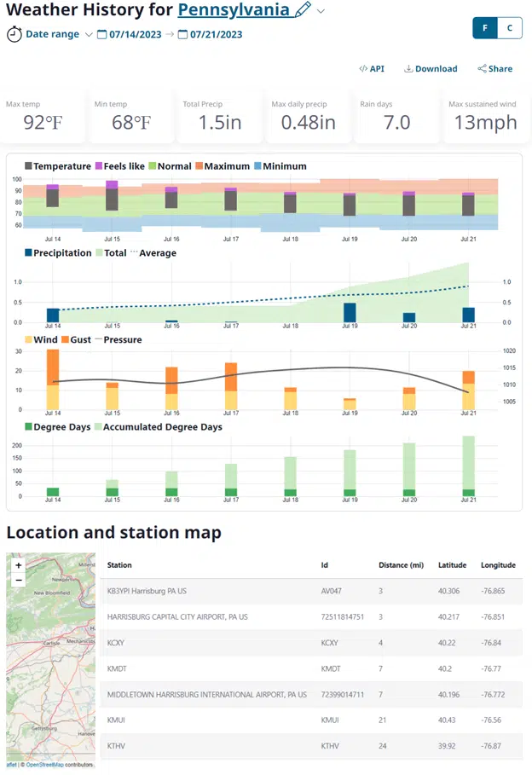The image size is (532, 775).
Task: Click the pencil edit icon beside Pennsylvania
Action: click(x=303, y=10)
